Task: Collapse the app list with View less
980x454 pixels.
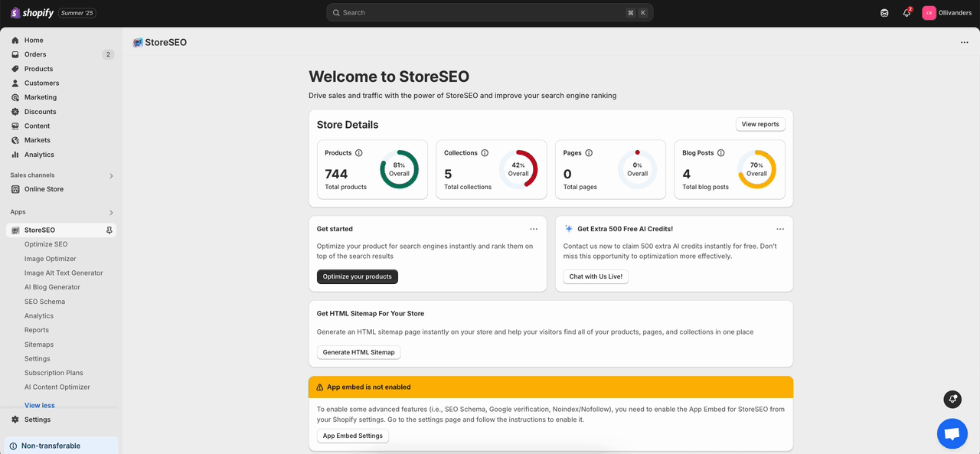Action: pyautogui.click(x=40, y=406)
